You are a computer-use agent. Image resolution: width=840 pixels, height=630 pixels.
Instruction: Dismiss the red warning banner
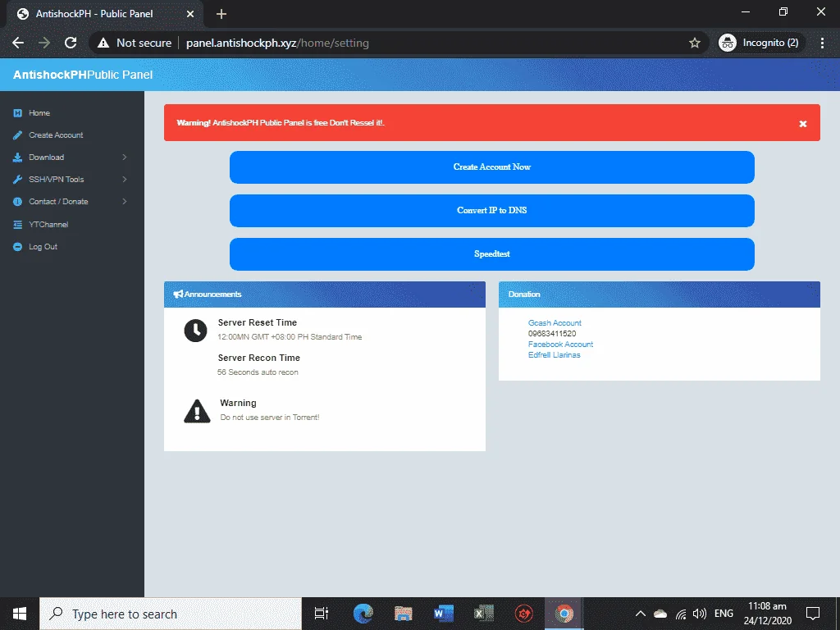(x=802, y=124)
